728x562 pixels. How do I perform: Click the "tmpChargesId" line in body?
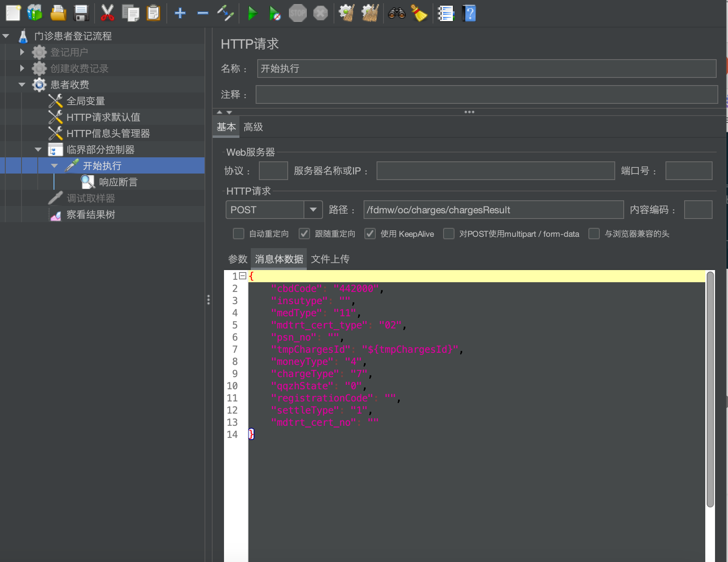tap(367, 349)
